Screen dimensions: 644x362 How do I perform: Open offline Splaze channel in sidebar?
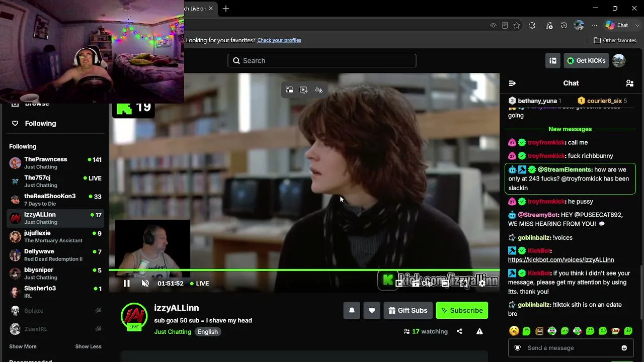point(55,311)
